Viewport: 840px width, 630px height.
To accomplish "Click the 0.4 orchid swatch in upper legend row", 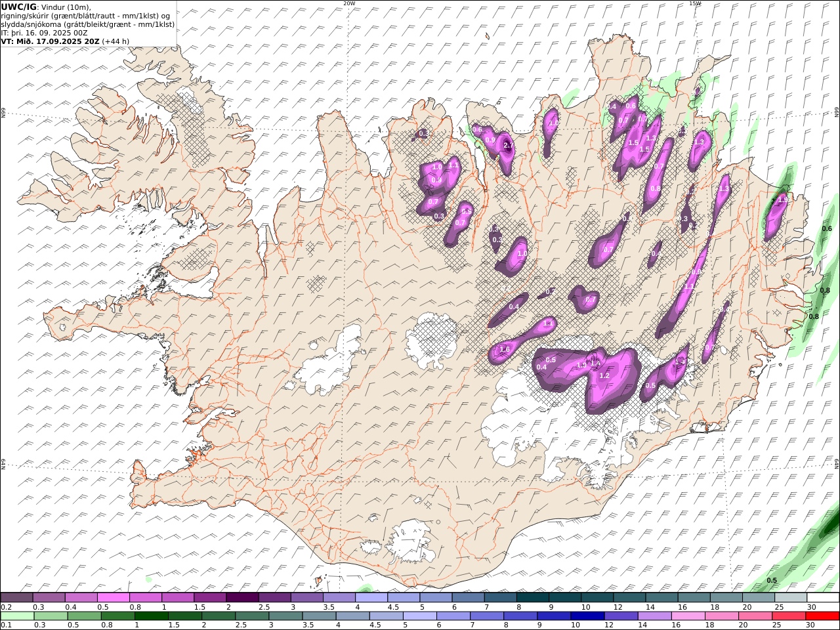I will pos(81,597).
